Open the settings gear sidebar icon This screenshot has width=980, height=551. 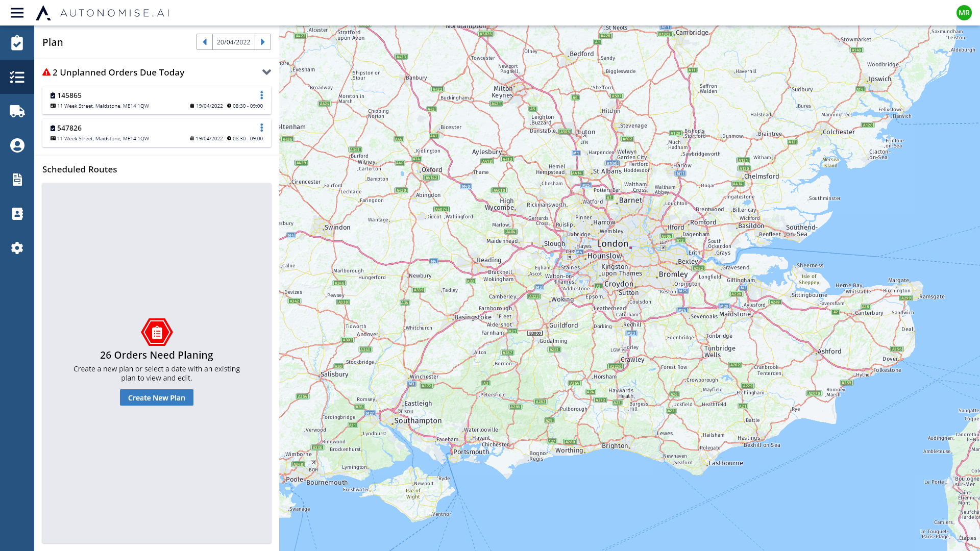click(17, 248)
